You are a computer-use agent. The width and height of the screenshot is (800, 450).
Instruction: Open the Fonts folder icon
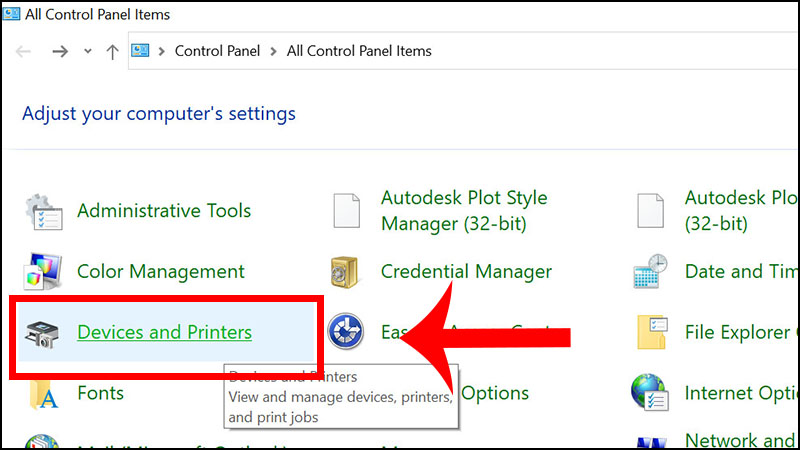(43, 394)
